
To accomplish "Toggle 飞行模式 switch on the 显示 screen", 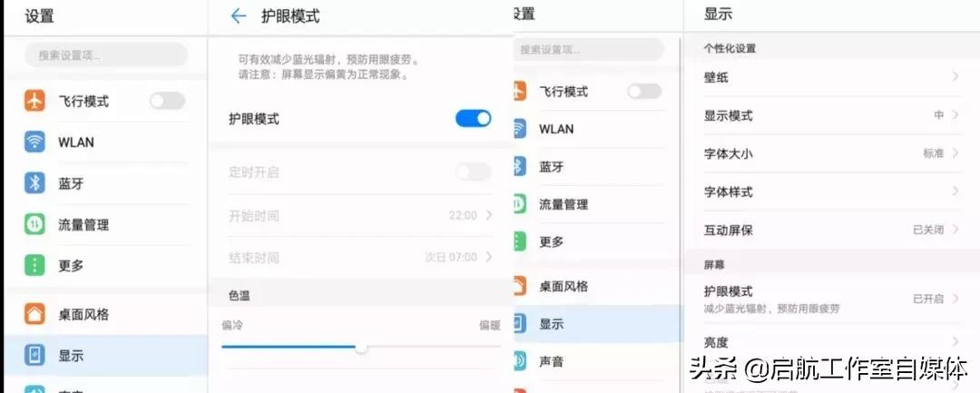I will 644,92.
